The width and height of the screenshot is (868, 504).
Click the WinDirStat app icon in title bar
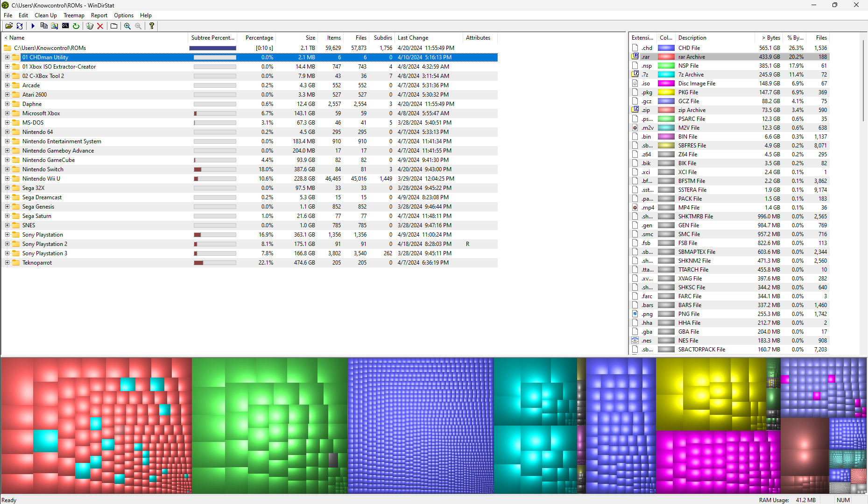pyautogui.click(x=5, y=5)
